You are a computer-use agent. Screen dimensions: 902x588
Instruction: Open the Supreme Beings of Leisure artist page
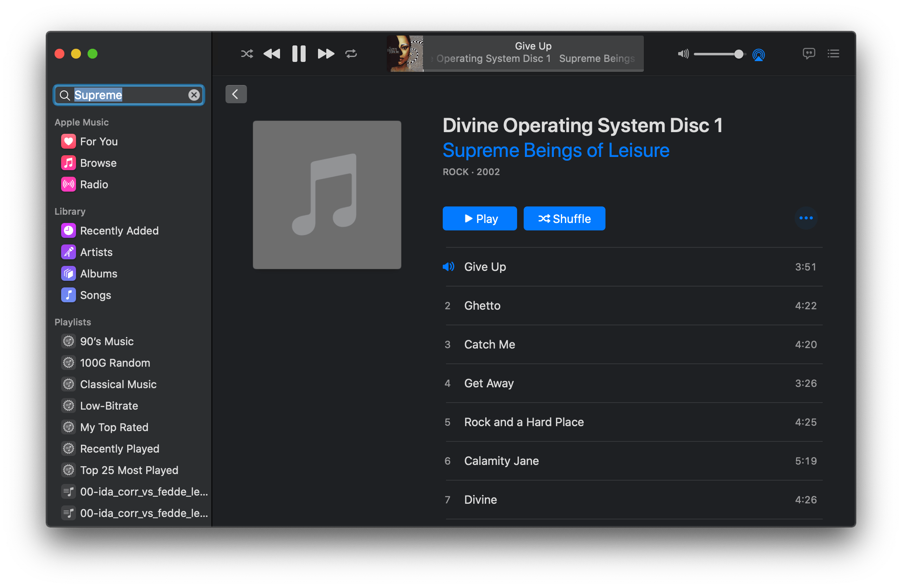(555, 150)
